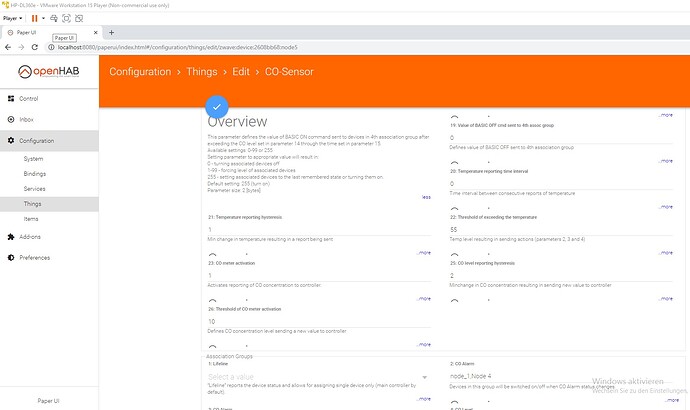
Task: Click Edit breadcrumb in header
Action: 241,72
